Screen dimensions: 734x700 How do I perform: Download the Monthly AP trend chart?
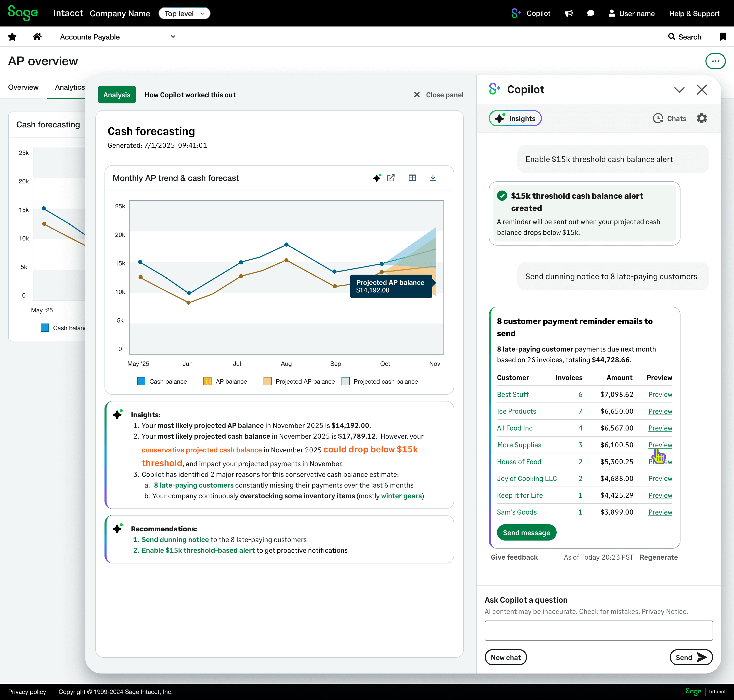click(433, 178)
